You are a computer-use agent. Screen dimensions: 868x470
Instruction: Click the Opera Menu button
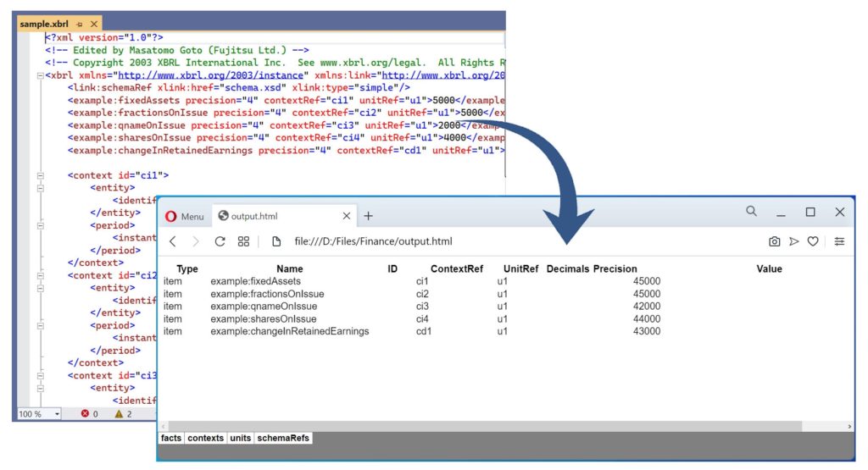click(x=184, y=216)
